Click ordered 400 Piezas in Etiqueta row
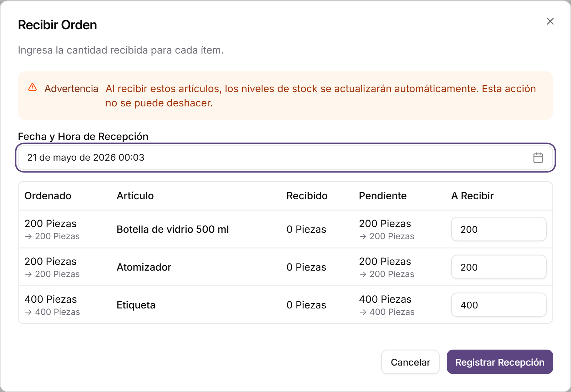 point(51,299)
